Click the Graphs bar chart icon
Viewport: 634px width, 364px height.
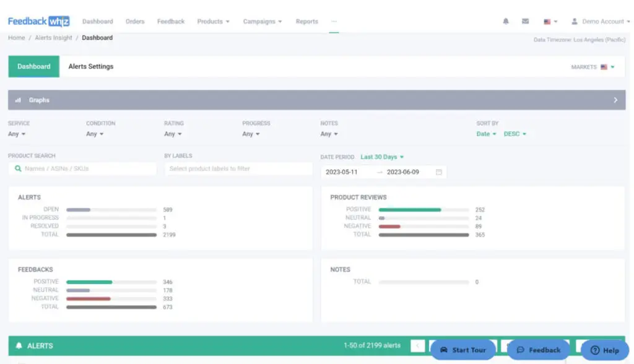18,100
